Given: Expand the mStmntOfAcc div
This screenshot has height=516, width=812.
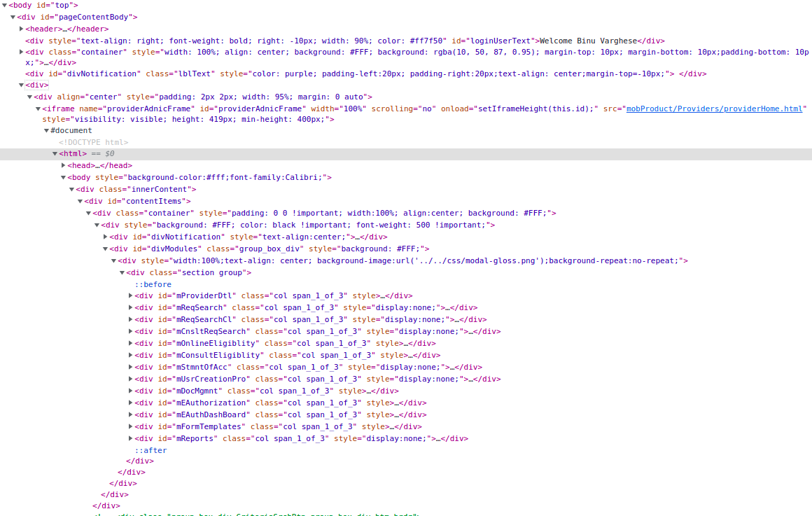Looking at the screenshot, I should click(x=130, y=367).
